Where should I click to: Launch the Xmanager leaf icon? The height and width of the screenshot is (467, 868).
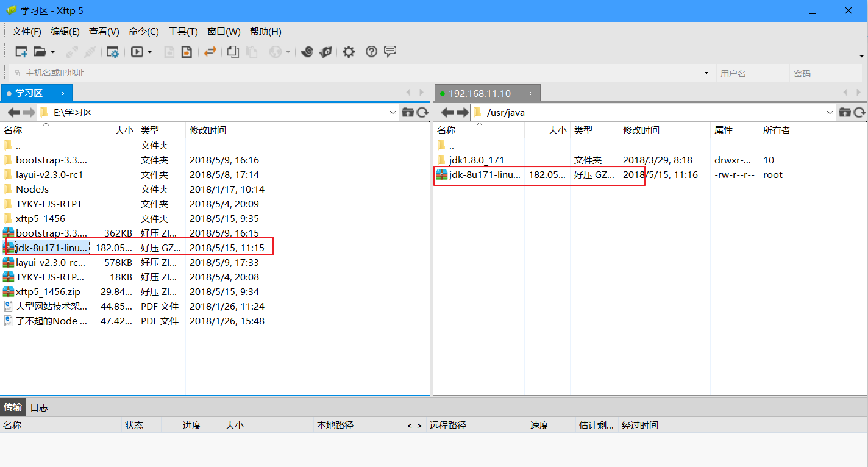(x=326, y=52)
